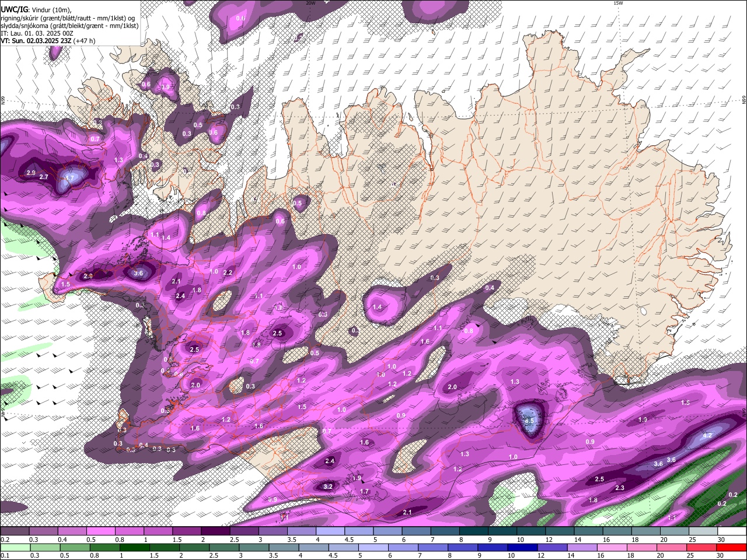Image resolution: width=747 pixels, height=560 pixels.
Task: Click the '20W' longitude label
Action: point(310,3)
